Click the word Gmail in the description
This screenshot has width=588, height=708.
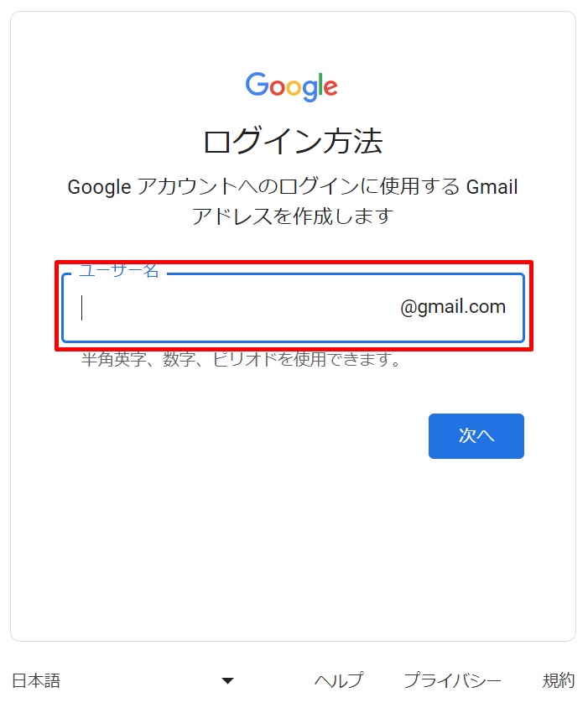click(492, 187)
